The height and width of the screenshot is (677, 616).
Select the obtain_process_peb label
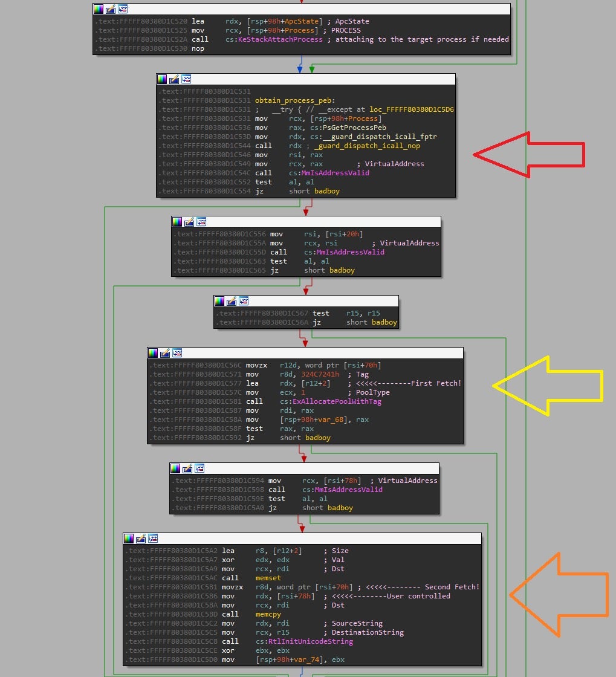[293, 100]
